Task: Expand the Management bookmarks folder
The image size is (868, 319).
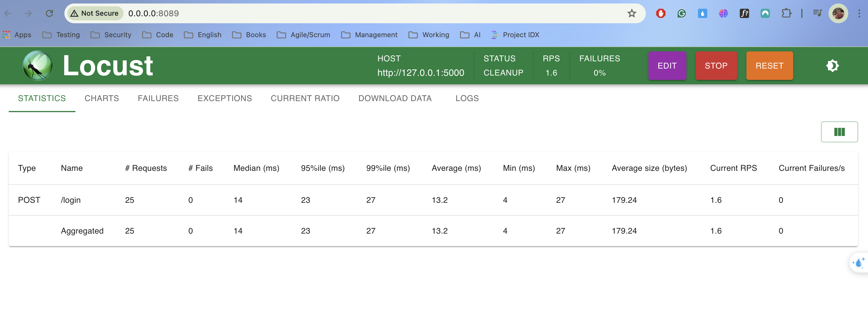Action: (x=369, y=35)
